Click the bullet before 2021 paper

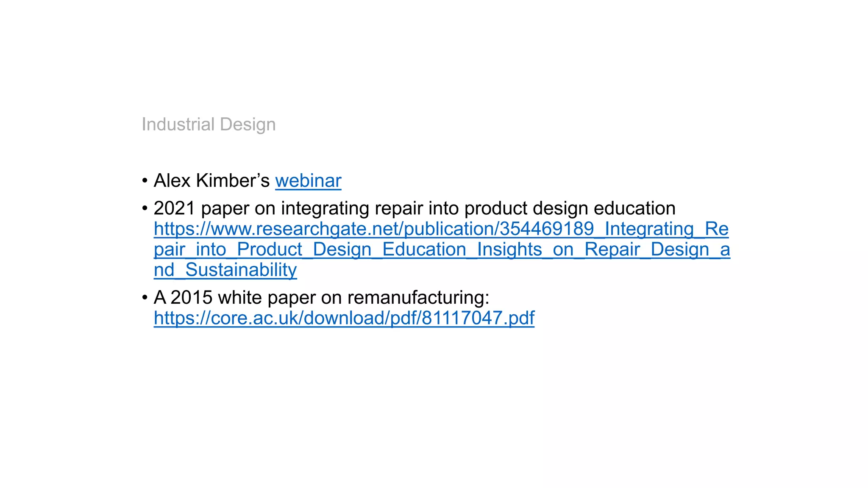[x=145, y=208]
